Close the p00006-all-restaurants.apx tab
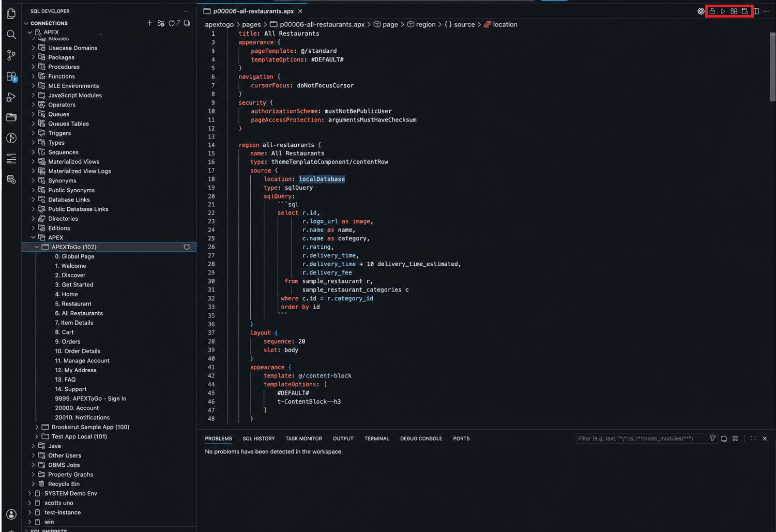The height and width of the screenshot is (532, 776). pos(300,11)
